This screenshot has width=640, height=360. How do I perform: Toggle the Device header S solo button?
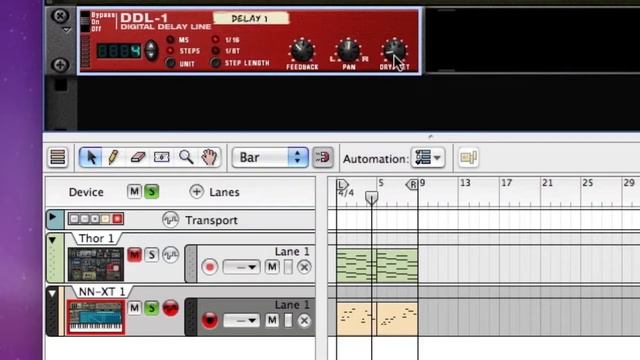point(151,191)
